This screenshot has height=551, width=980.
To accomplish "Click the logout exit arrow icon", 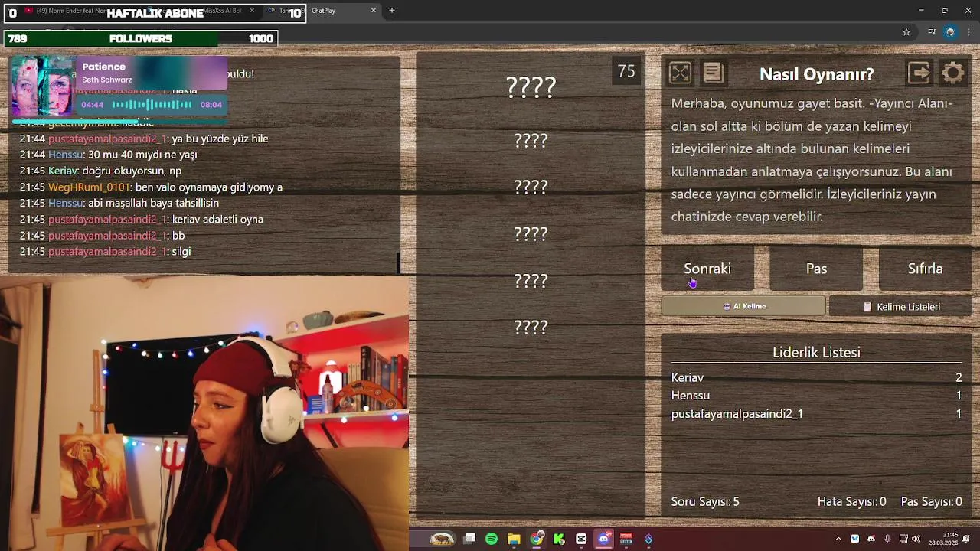I will (919, 73).
